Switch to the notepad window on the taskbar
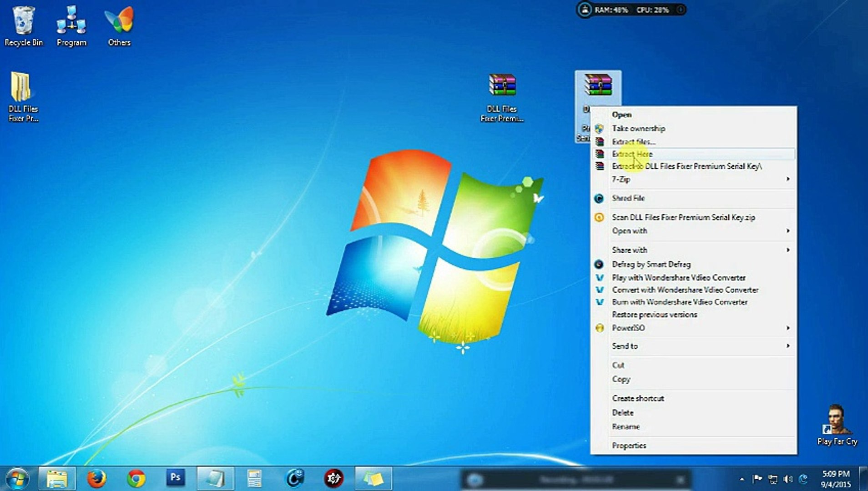The width and height of the screenshot is (868, 491). [x=215, y=478]
